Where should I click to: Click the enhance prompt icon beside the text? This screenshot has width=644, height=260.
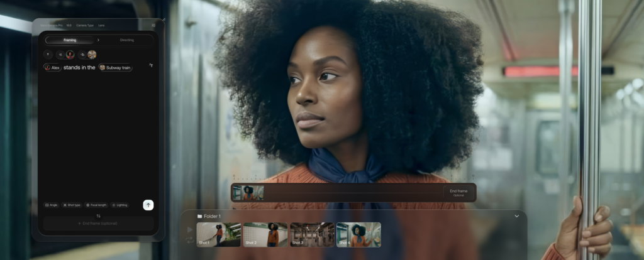click(151, 65)
